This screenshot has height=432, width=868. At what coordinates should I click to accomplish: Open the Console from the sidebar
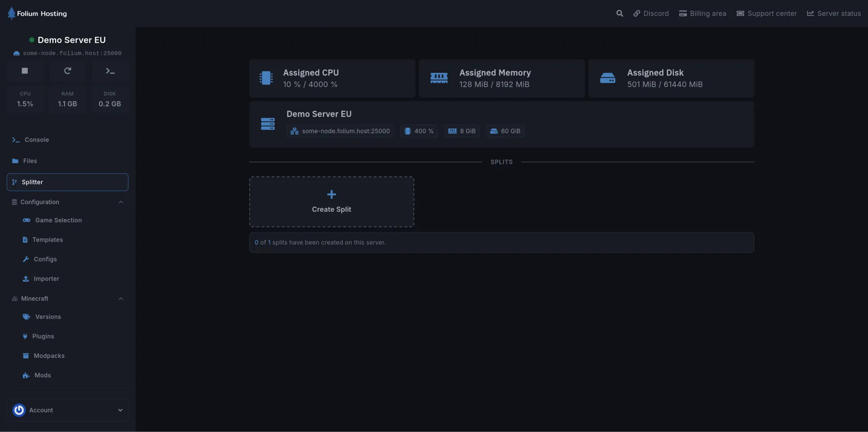[x=37, y=139]
